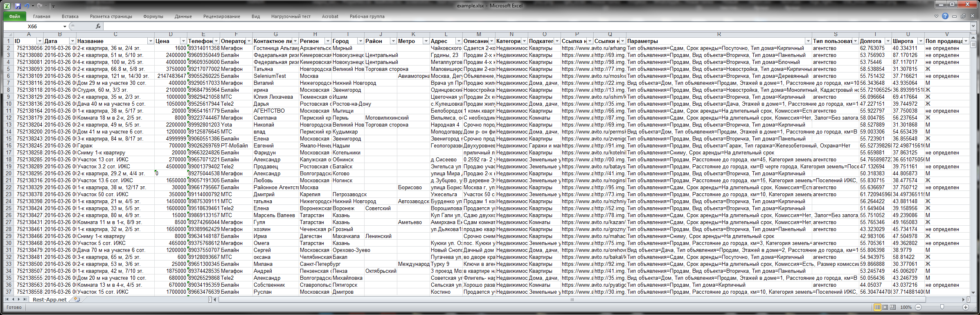Open the Нагрузочный тест tab

pos(291,16)
